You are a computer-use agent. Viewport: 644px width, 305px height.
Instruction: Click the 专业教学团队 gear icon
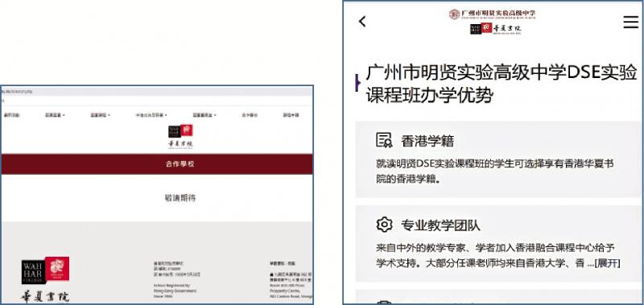(385, 225)
